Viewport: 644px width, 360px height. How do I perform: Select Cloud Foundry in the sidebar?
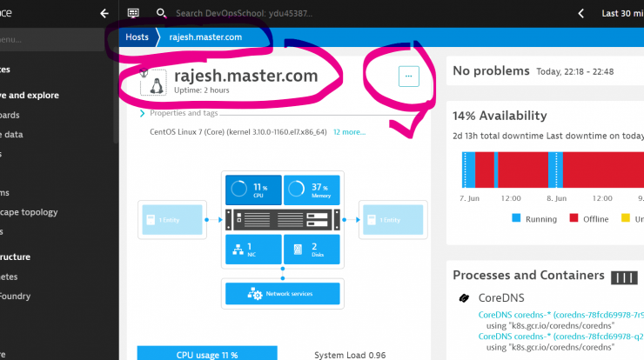[x=15, y=296]
